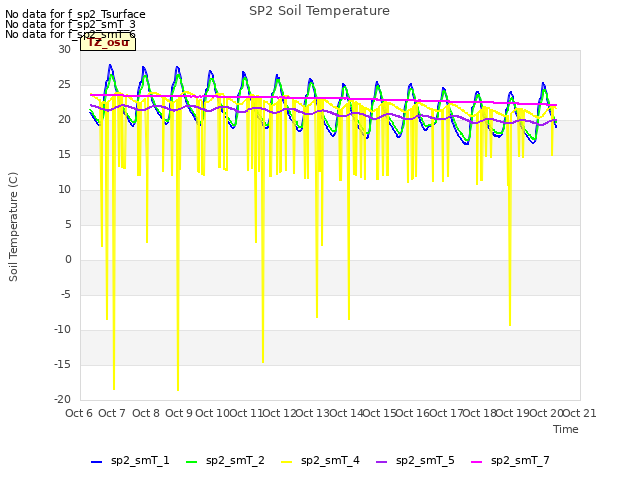The image size is (640, 480).
Task: Toggle sp2_smT_5 series in legend
Action: [x=415, y=461]
